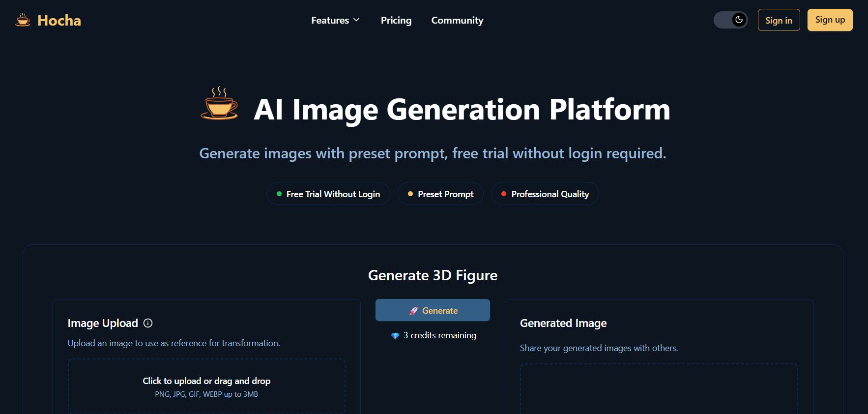Toggle the dark mode switch

click(x=731, y=20)
